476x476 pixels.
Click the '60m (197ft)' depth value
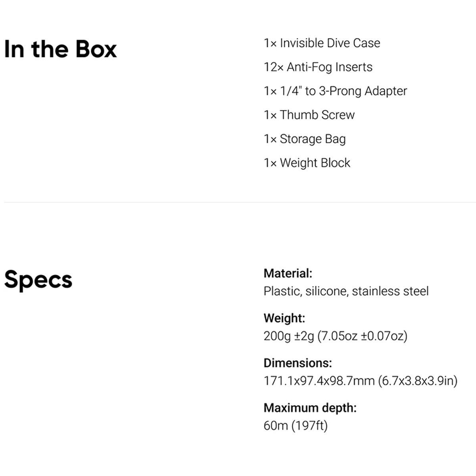coord(296,426)
